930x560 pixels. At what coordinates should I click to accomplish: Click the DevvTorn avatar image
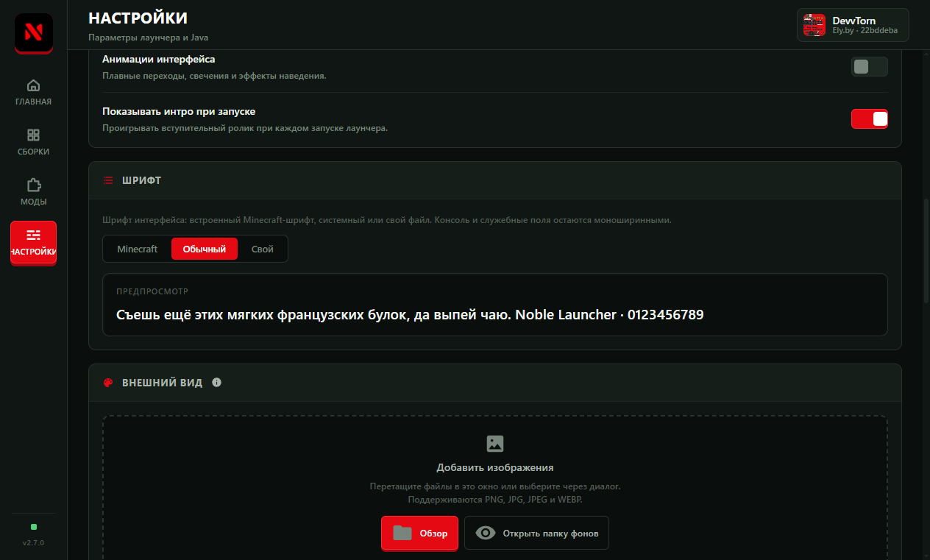coord(814,25)
